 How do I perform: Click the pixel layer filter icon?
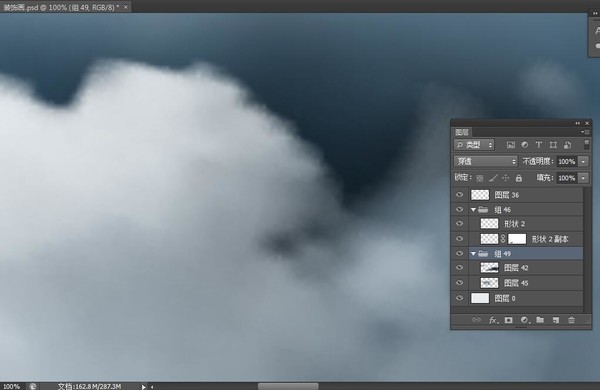point(510,145)
